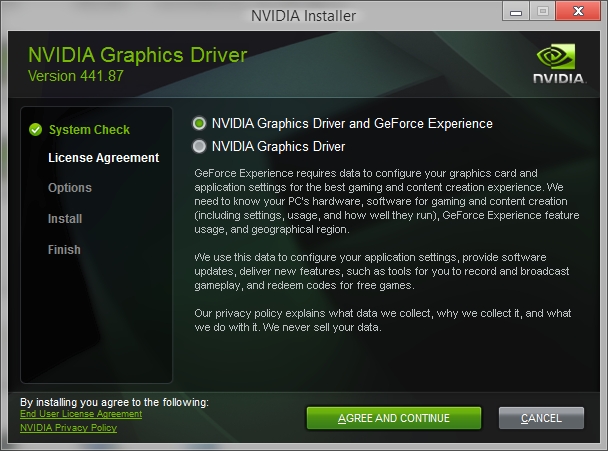Click the 'Version 441.87' text
The width and height of the screenshot is (608, 451).
tap(76, 76)
